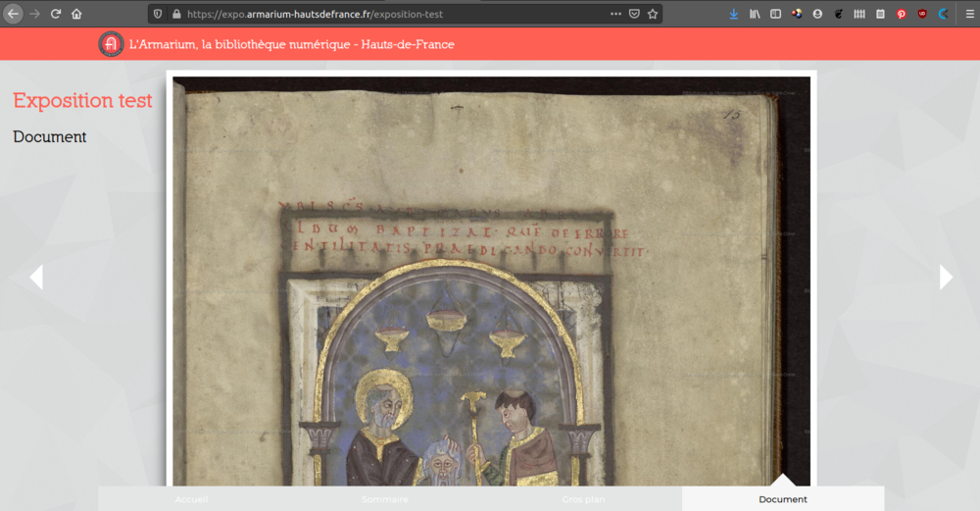Click the Armarium round logo

112,44
